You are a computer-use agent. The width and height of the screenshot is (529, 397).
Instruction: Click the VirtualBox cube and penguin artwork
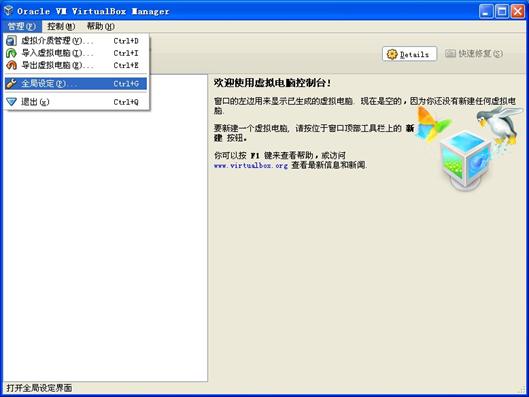coord(468,148)
